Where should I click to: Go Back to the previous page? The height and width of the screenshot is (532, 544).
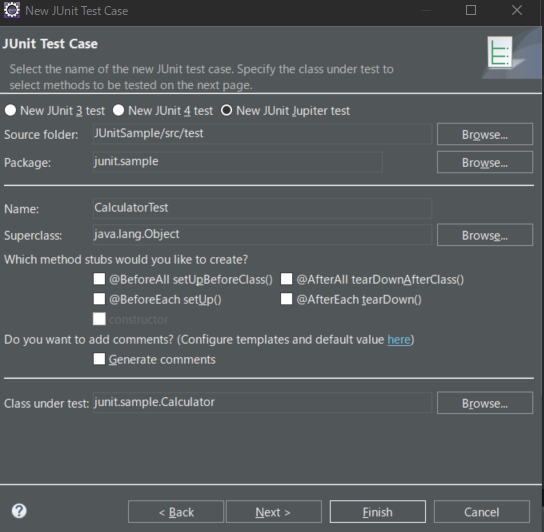click(176, 512)
